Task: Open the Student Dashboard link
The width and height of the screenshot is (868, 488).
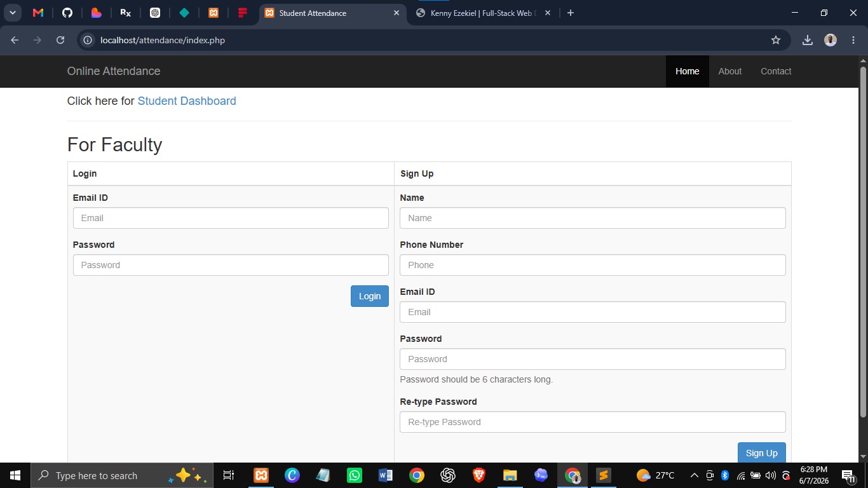Action: (x=187, y=101)
